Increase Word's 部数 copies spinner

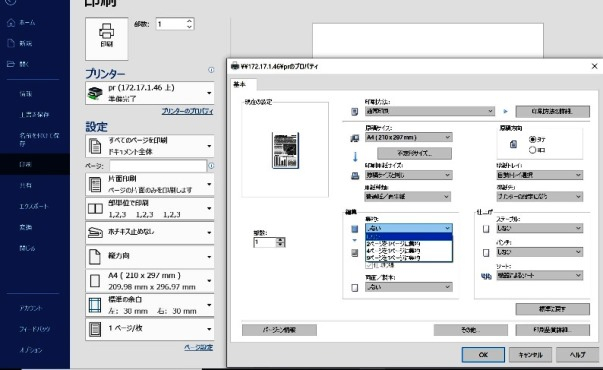point(189,21)
